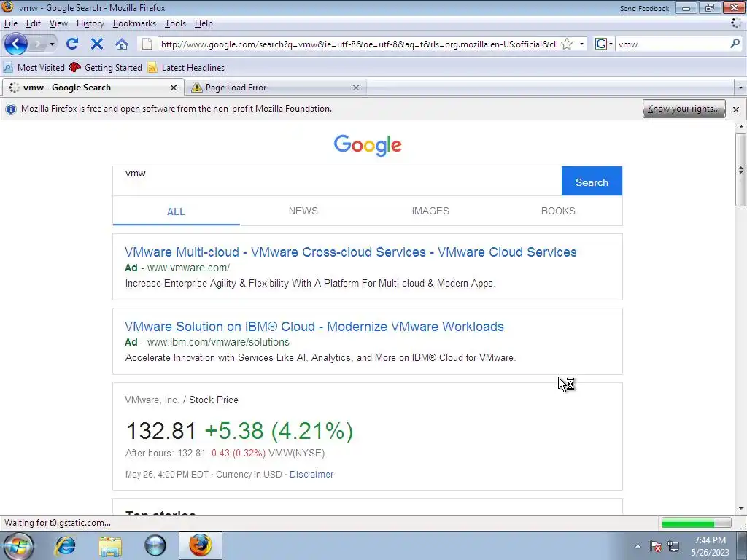The width and height of the screenshot is (747, 560).
Task: Click the search magnifier icon in toolbar
Action: pos(735,44)
